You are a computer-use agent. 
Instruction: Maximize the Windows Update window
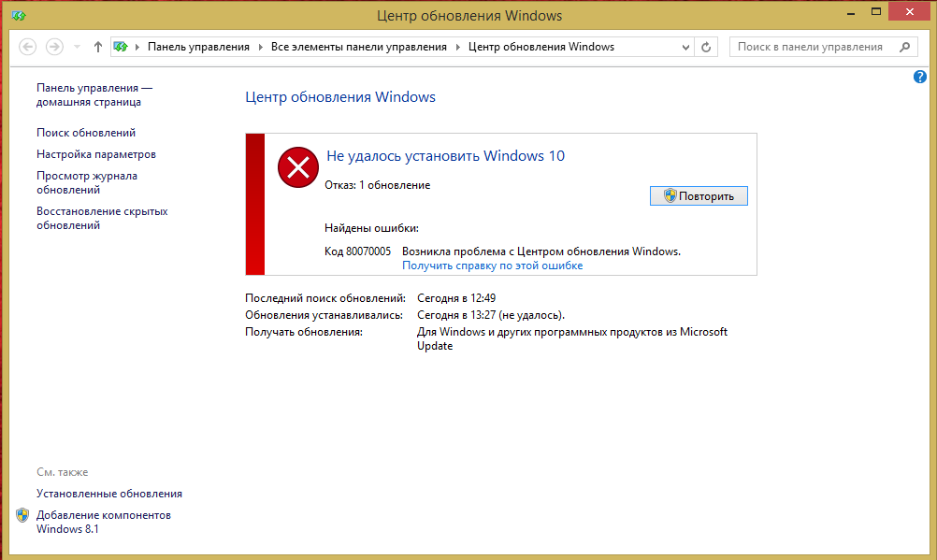pos(876,12)
